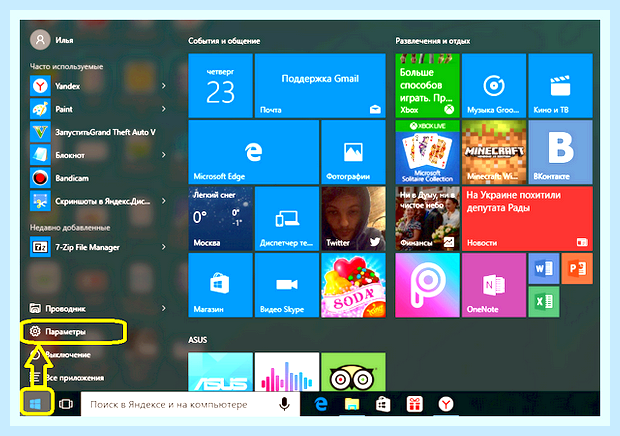Screen dimensions: 620x436
Task: Open Edge from the taskbar
Action: [x=321, y=404]
